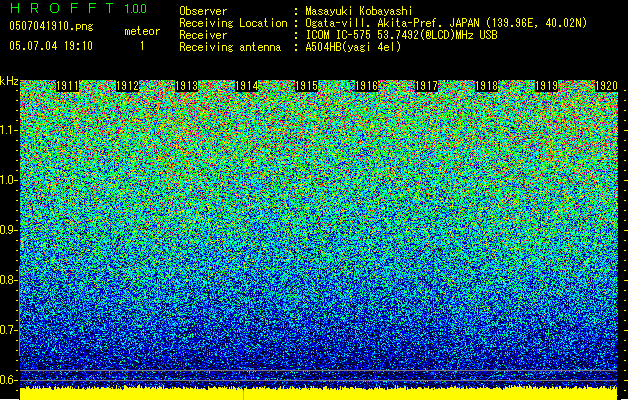629x400 pixels.
Task: Click the HROFFT 1.0.0 title text
Action: click(x=78, y=8)
